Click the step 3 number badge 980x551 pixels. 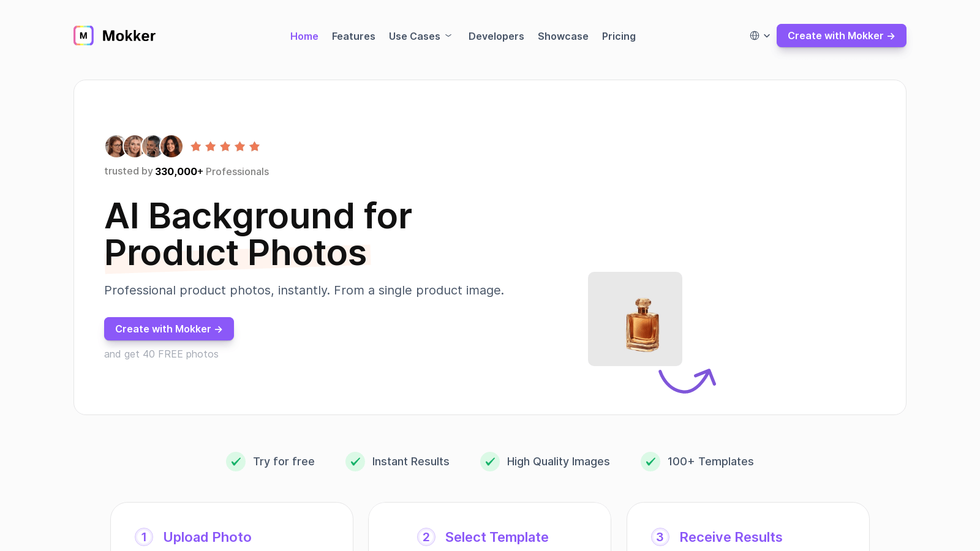(x=660, y=537)
